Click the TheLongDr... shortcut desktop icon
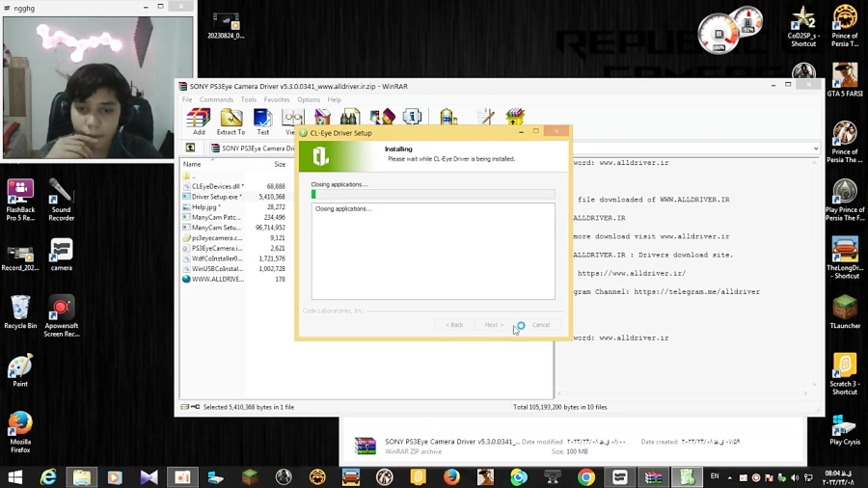This screenshot has width=868, height=488. [x=845, y=258]
